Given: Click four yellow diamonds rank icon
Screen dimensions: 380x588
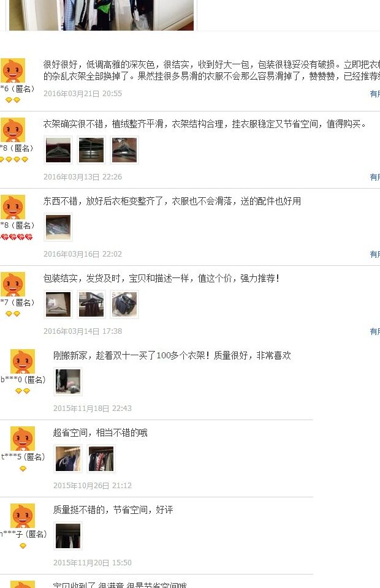Looking at the screenshot, I should coord(14,159).
